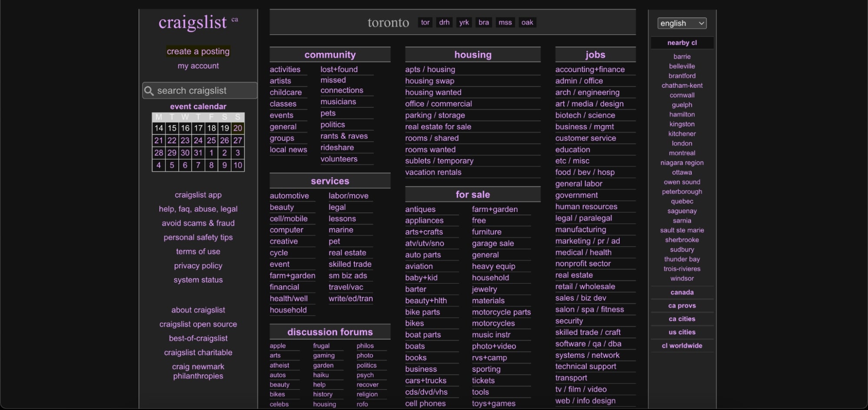Screen dimensions: 868x410
Task: Visit avoid scams & fraud page
Action: (198, 223)
